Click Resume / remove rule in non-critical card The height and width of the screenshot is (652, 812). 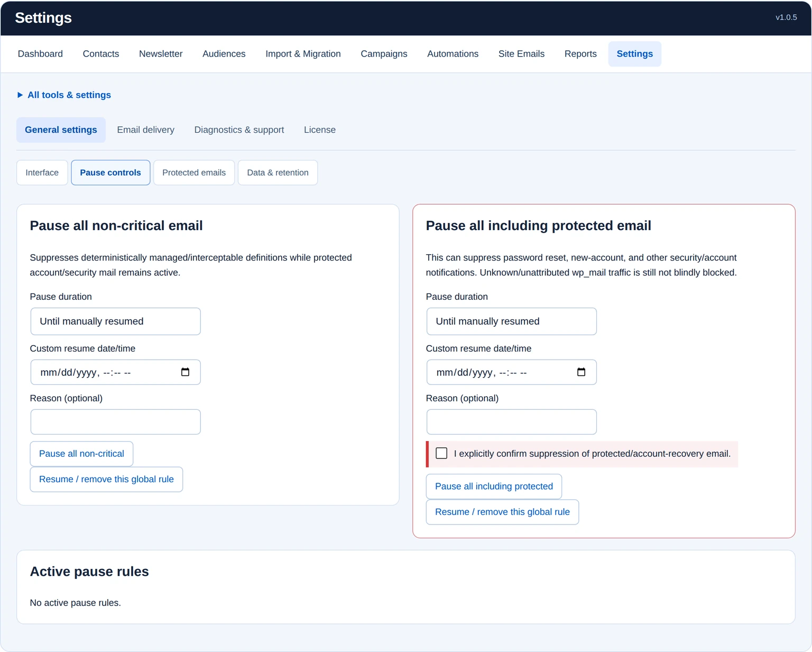tap(106, 479)
